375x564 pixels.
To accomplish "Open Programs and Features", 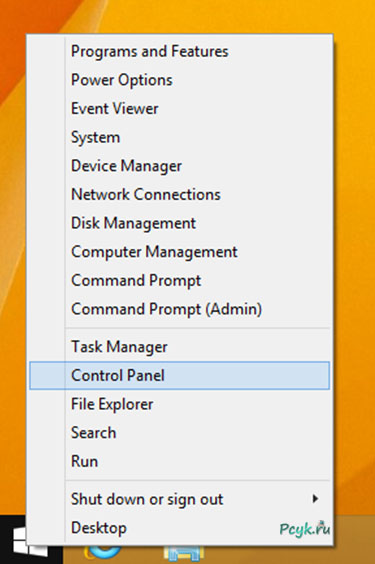I will (150, 51).
